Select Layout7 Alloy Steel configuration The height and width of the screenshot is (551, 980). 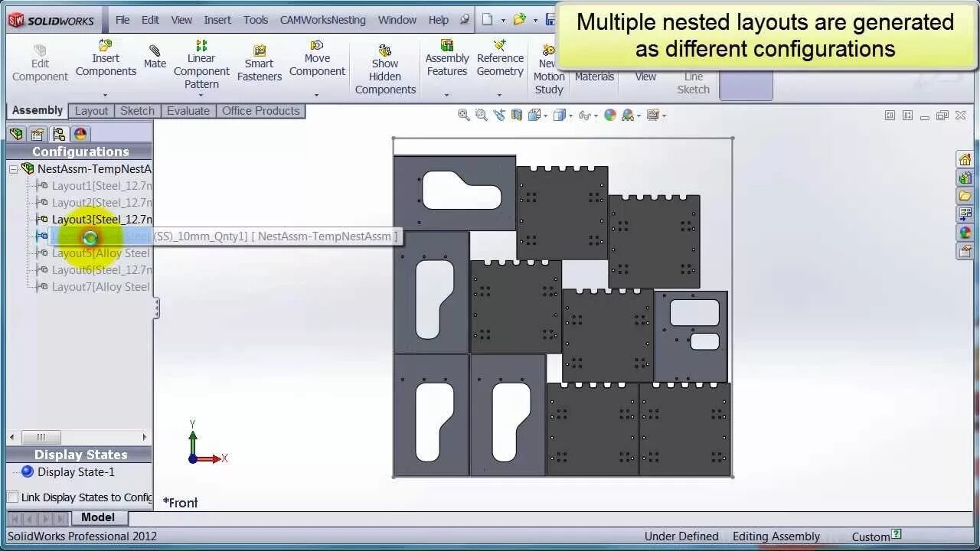click(94, 286)
